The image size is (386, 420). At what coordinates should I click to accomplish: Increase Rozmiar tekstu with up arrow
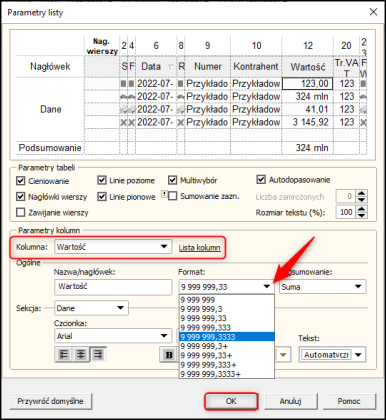[361, 209]
